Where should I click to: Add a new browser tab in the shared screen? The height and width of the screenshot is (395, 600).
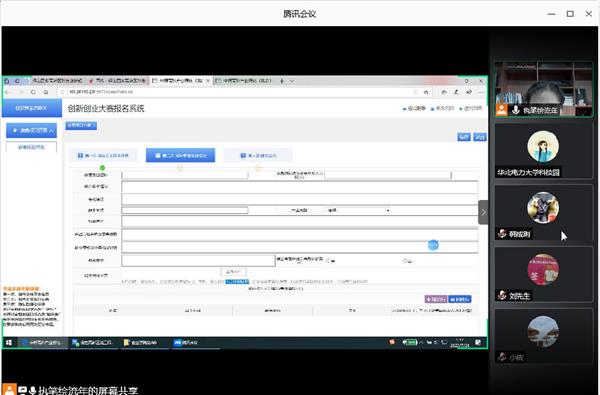[x=282, y=81]
